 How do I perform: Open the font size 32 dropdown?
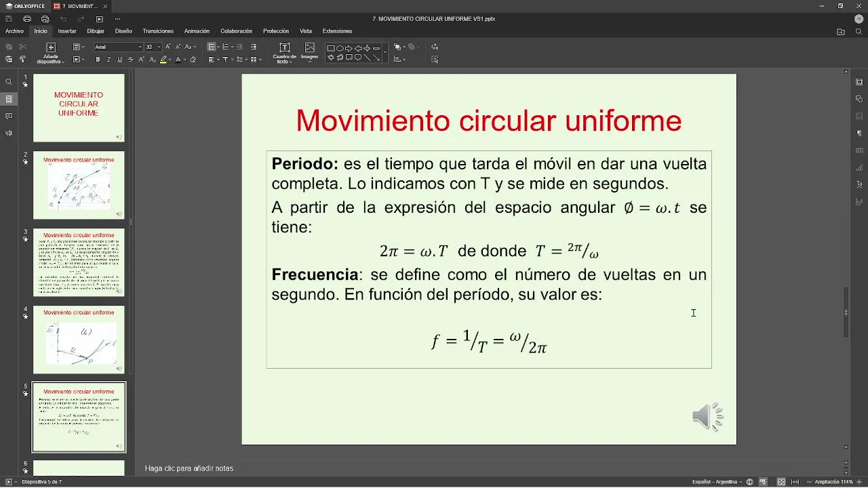[159, 47]
